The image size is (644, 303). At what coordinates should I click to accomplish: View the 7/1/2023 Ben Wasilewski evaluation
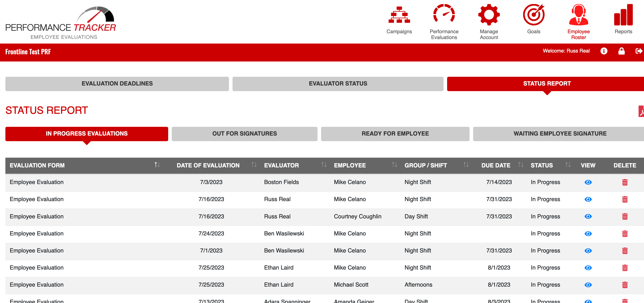588,250
